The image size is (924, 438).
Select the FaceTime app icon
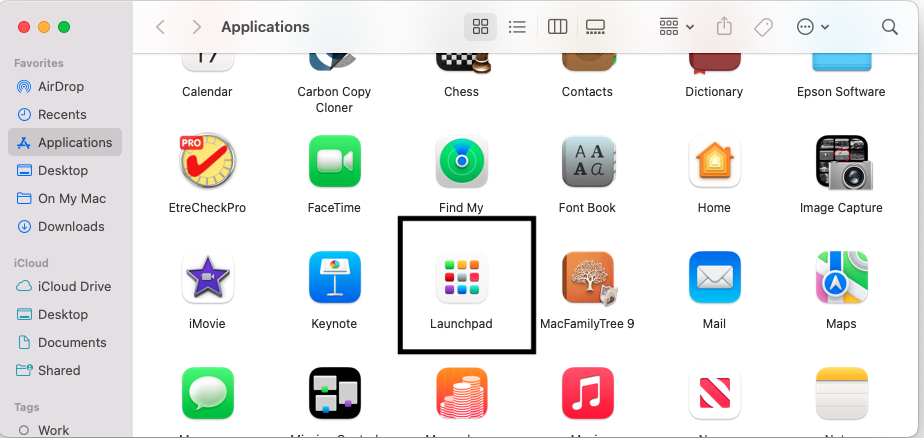pyautogui.click(x=334, y=161)
